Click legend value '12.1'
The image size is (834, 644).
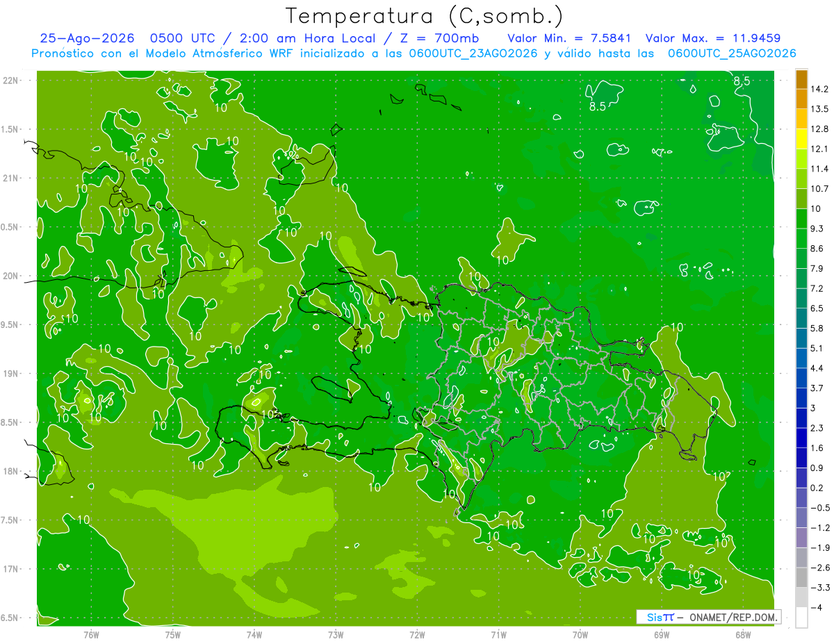coord(819,149)
